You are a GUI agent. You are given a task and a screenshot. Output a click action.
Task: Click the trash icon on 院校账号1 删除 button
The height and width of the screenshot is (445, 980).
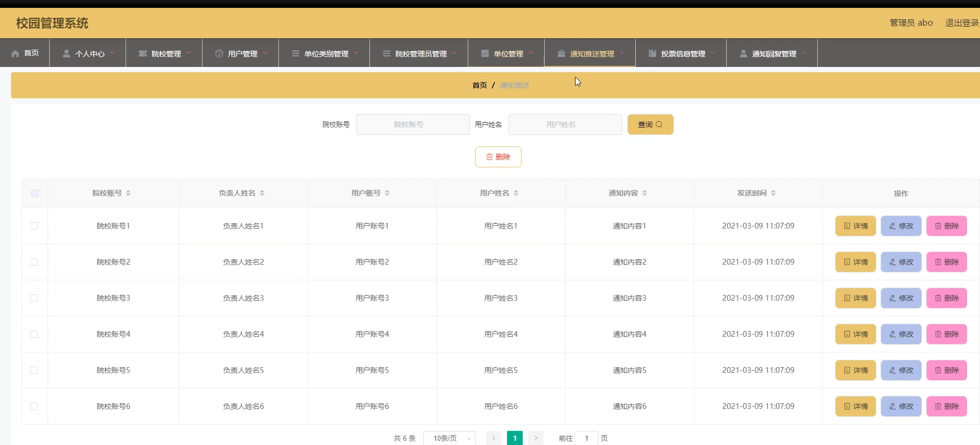[938, 226]
